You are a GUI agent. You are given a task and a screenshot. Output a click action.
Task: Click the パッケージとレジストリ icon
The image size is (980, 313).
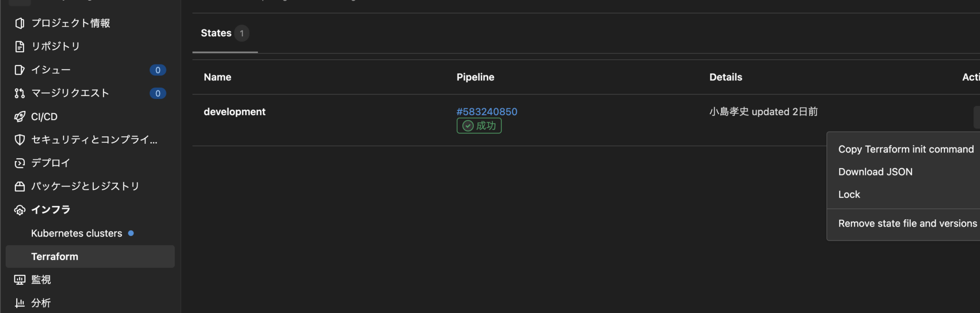(x=20, y=186)
